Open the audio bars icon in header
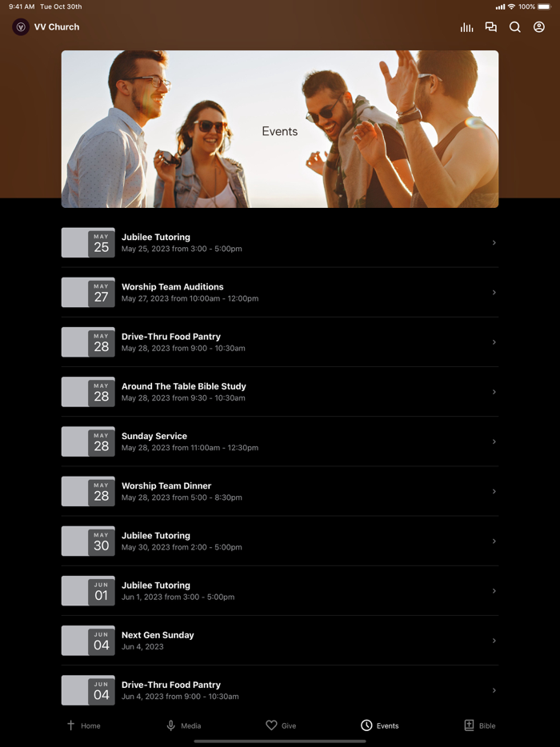This screenshot has height=747, width=560. 466,27
